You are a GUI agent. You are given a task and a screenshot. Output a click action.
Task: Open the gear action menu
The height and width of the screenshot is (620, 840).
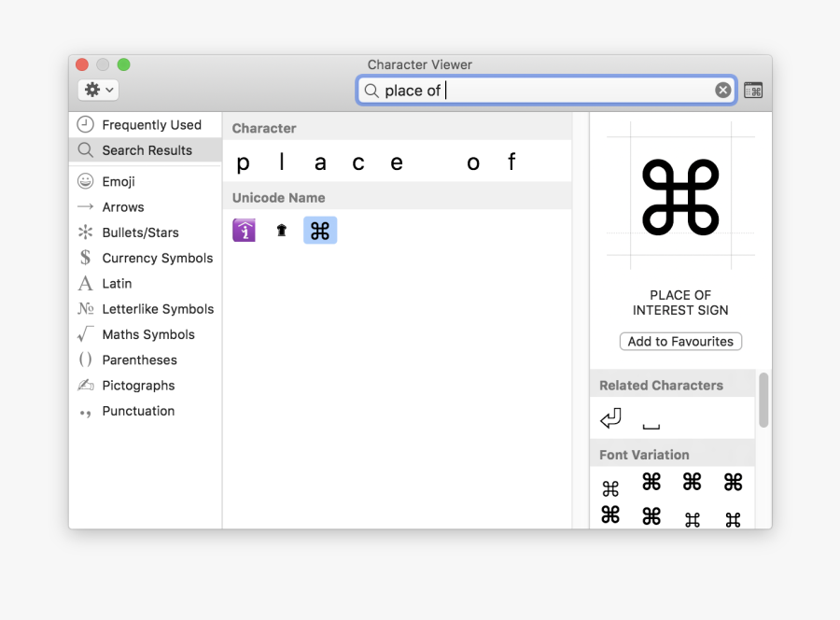(97, 89)
